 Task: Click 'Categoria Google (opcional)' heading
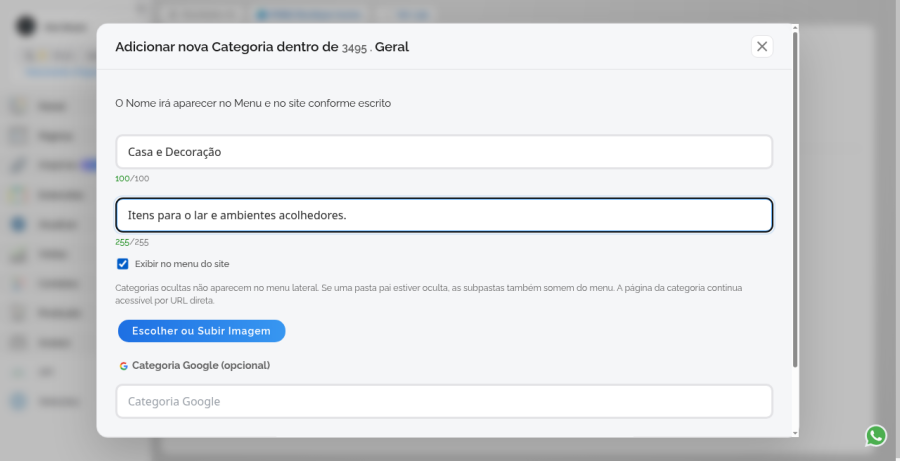[x=201, y=366]
